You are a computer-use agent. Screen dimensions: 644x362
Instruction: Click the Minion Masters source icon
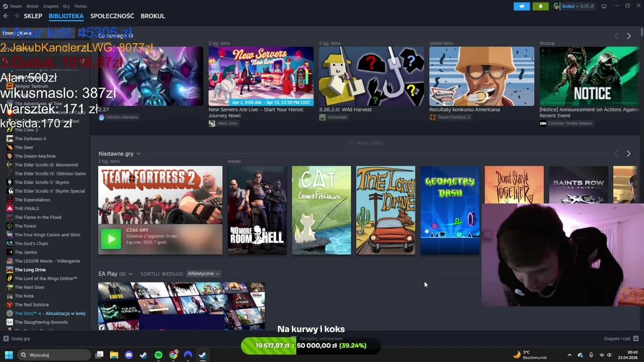102,117
